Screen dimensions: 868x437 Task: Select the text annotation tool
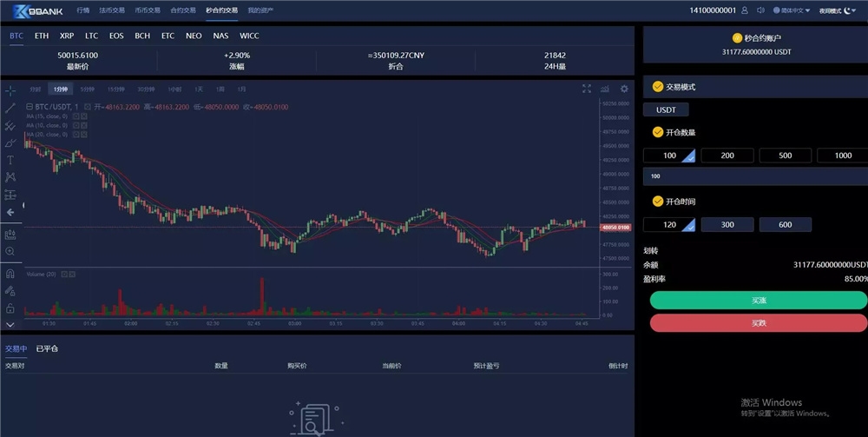tap(10, 160)
